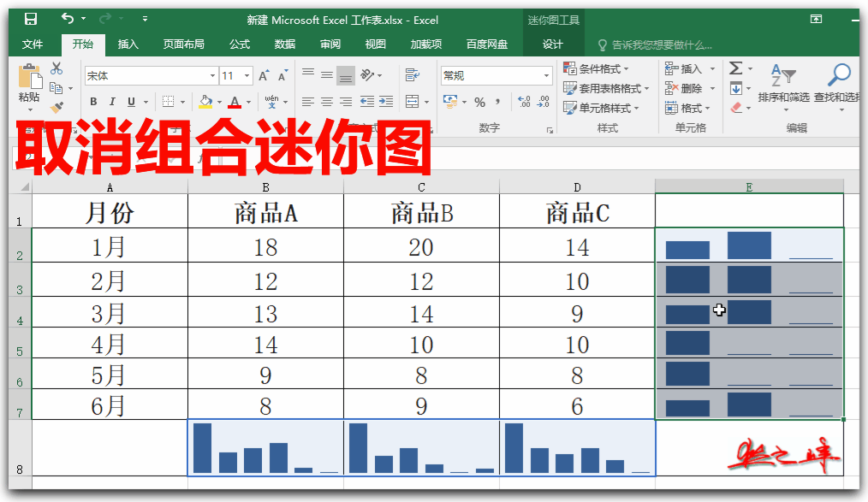The height and width of the screenshot is (502, 868).
Task: Click the AutoSum sigma icon
Action: tap(735, 68)
